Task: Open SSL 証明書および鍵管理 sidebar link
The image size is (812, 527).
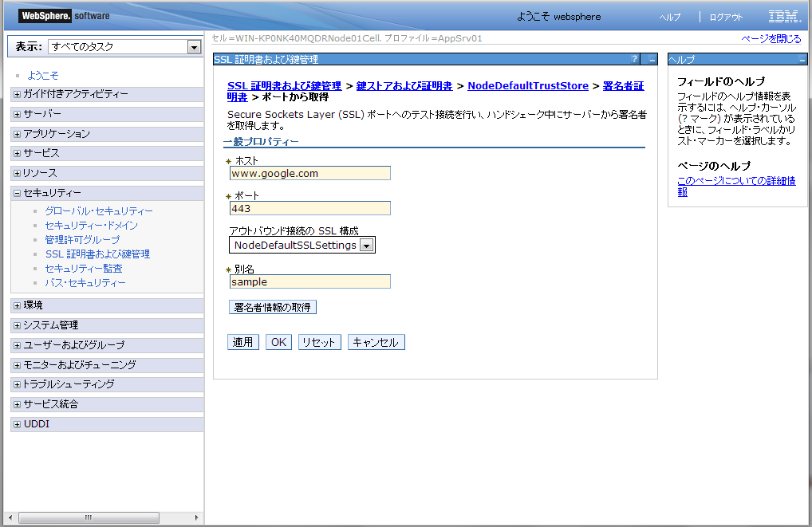Action: (97, 254)
